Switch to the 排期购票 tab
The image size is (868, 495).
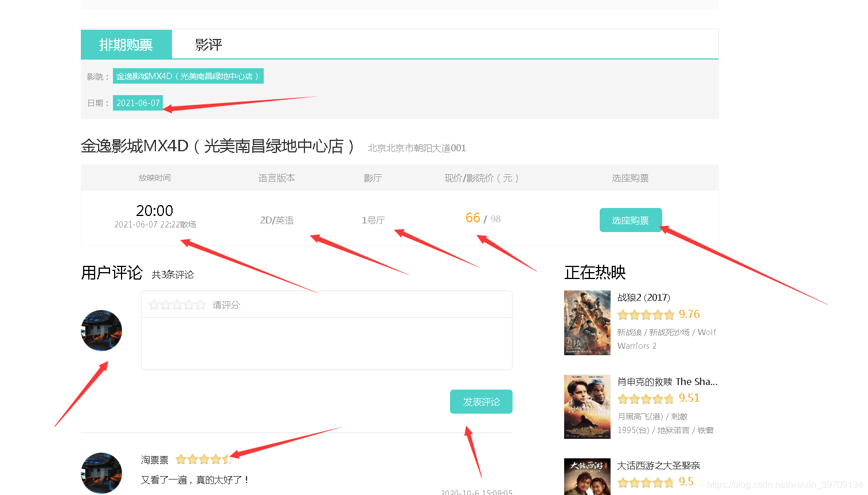(126, 44)
